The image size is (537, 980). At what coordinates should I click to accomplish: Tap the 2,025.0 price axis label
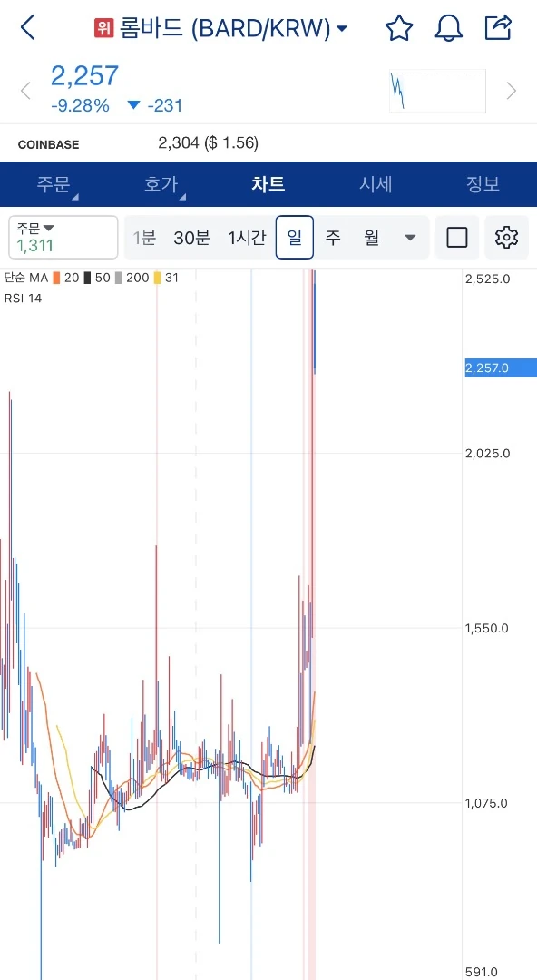[488, 453]
